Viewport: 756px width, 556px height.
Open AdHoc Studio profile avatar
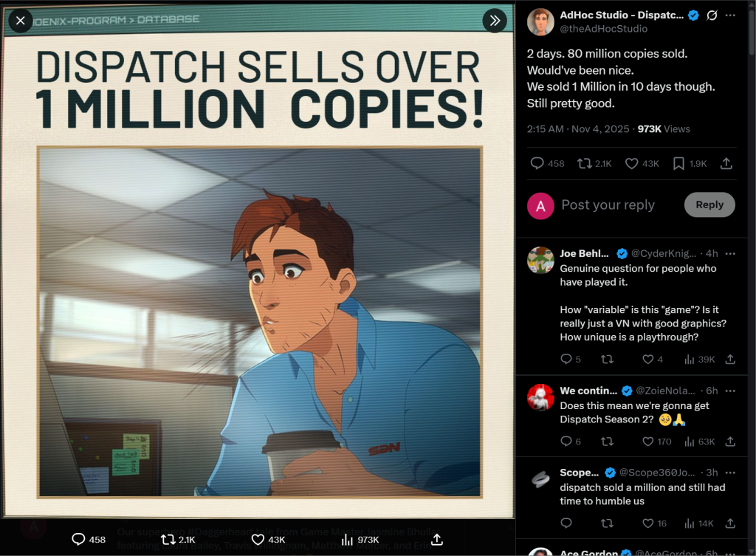(540, 21)
